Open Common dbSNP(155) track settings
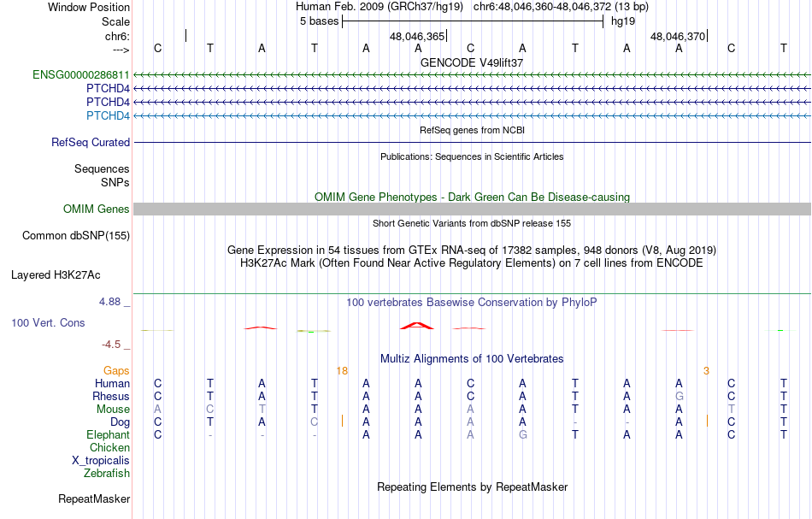Screen dimensions: 812x519 pyautogui.click(x=75, y=236)
